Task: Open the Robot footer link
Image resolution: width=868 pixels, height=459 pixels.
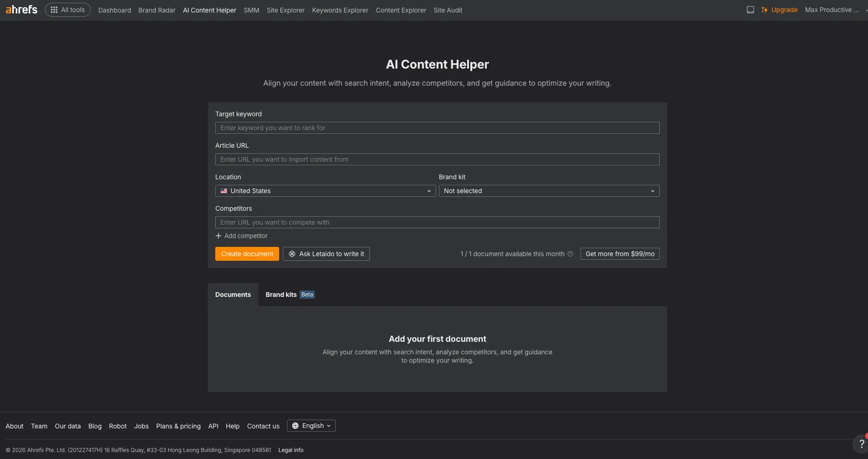Action: pos(118,426)
